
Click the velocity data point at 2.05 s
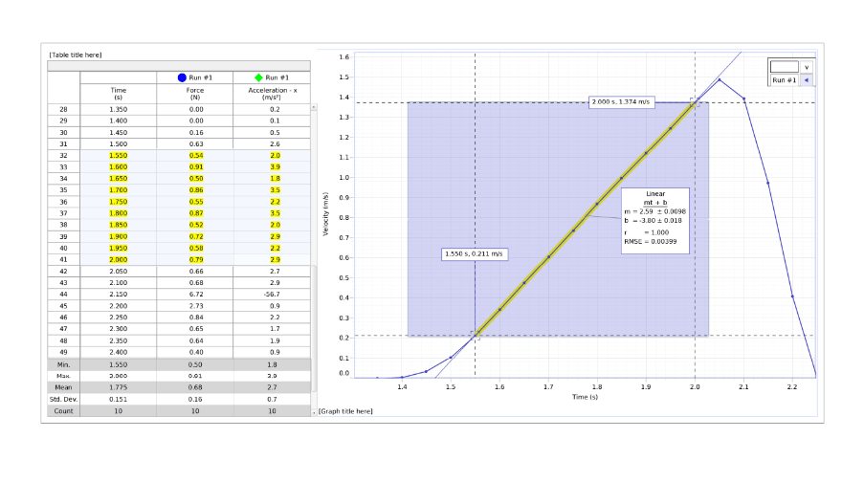(720, 80)
